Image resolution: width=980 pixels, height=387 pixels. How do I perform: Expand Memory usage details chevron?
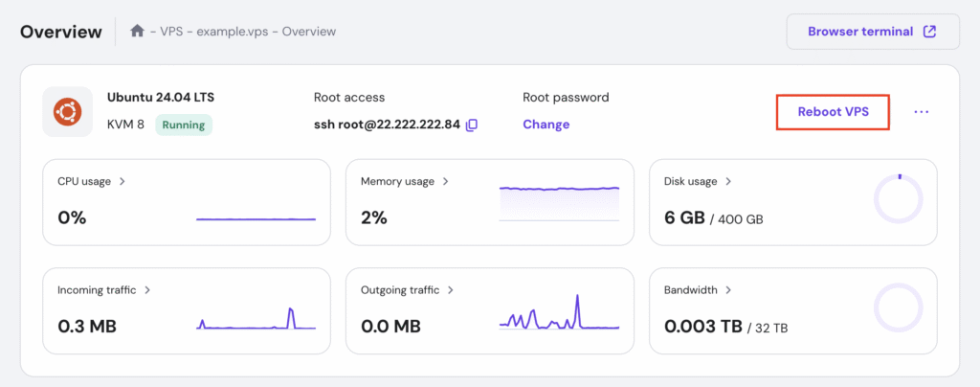tap(446, 181)
